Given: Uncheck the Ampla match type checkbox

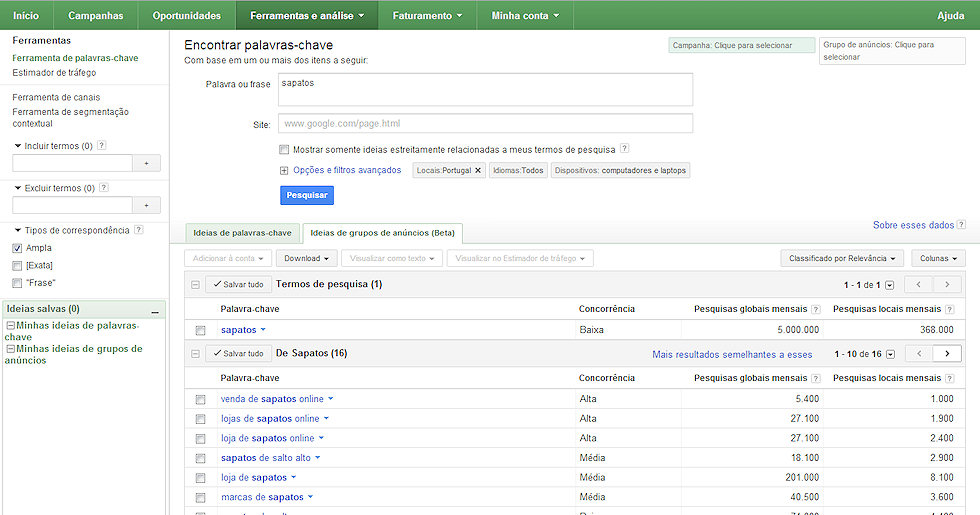Looking at the screenshot, I should click(17, 248).
